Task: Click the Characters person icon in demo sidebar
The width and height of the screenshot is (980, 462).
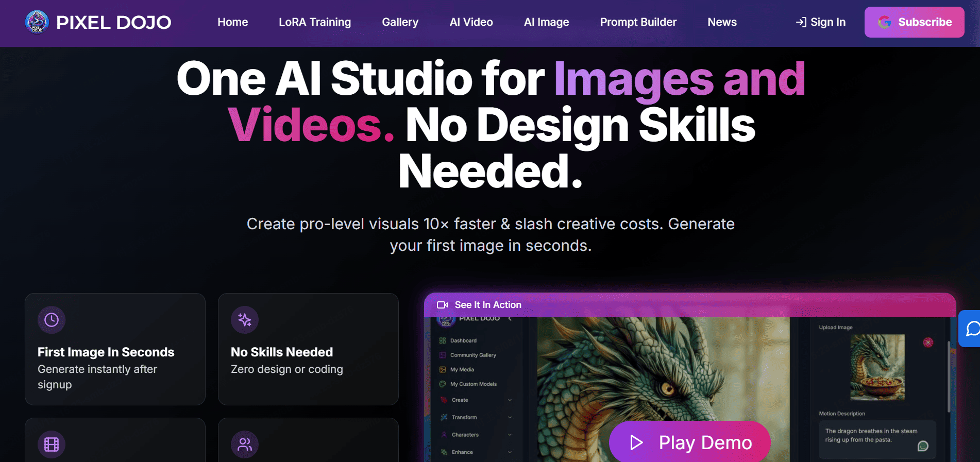Action: [x=444, y=435]
